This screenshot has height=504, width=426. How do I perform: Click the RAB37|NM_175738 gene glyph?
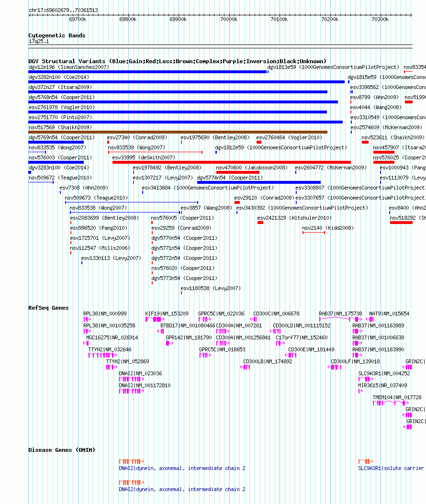tap(341, 319)
